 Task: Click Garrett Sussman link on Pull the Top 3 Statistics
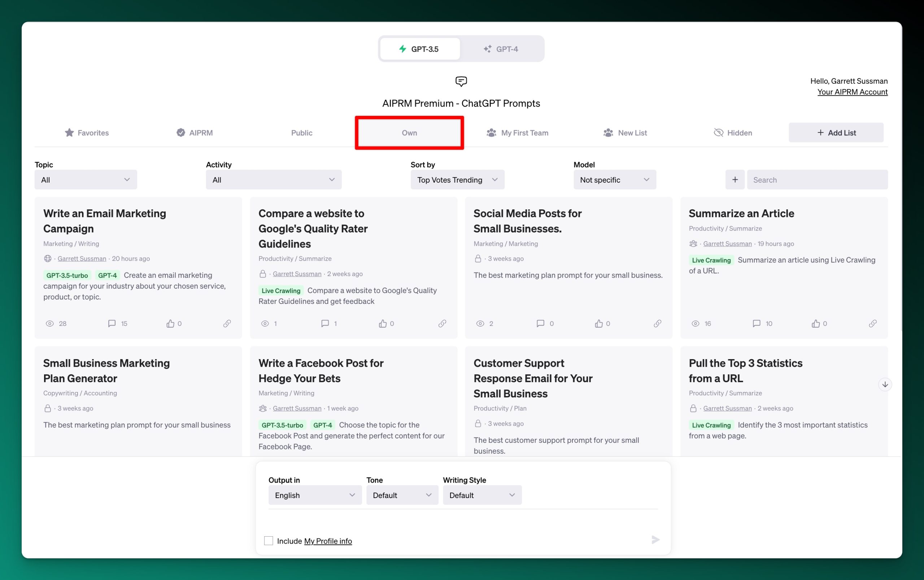pyautogui.click(x=727, y=408)
